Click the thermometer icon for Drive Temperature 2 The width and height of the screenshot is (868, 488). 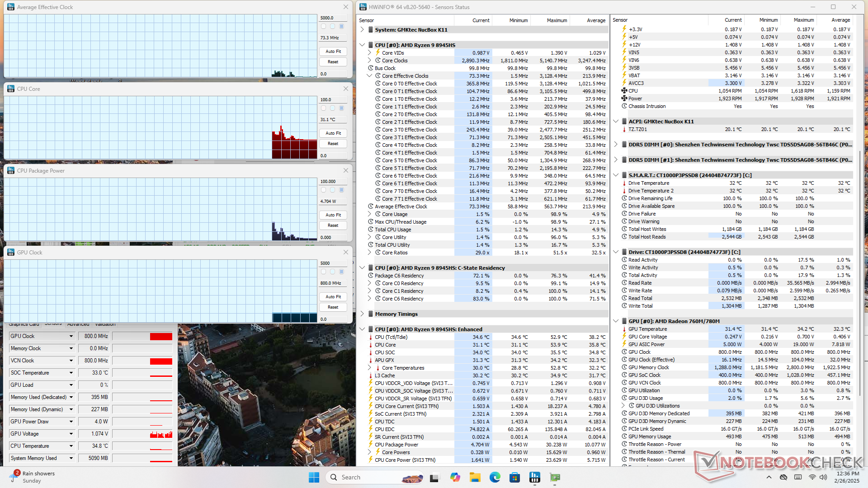(624, 191)
